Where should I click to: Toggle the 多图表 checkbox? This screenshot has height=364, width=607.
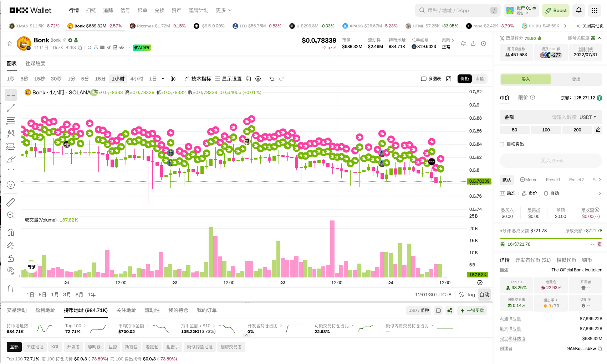coord(423,79)
